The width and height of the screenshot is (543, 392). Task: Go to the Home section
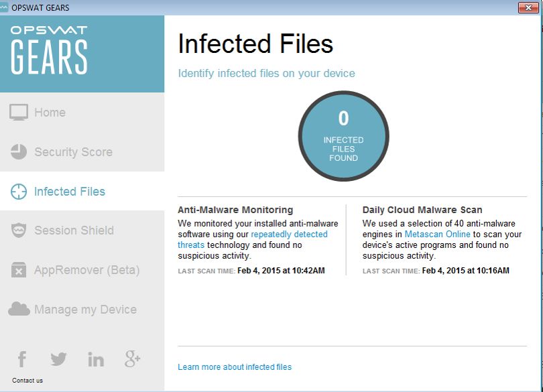pos(50,113)
